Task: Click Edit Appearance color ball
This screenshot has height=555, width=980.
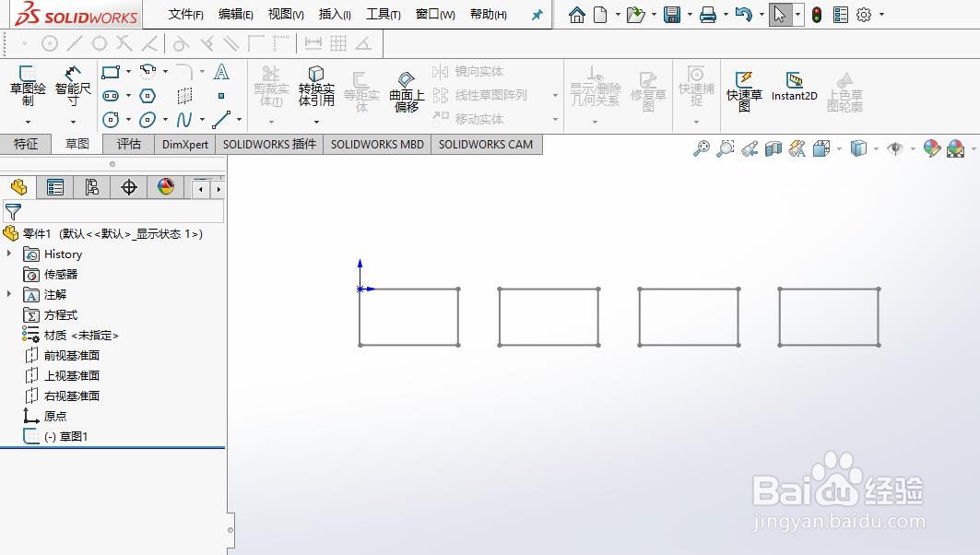Action: (931, 148)
